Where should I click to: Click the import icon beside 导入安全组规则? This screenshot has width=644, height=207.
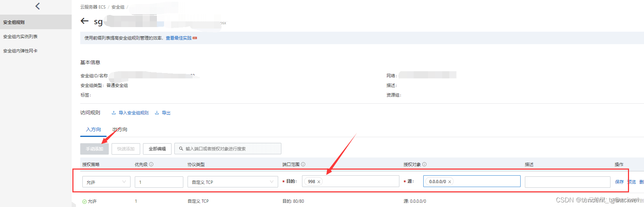tap(114, 113)
